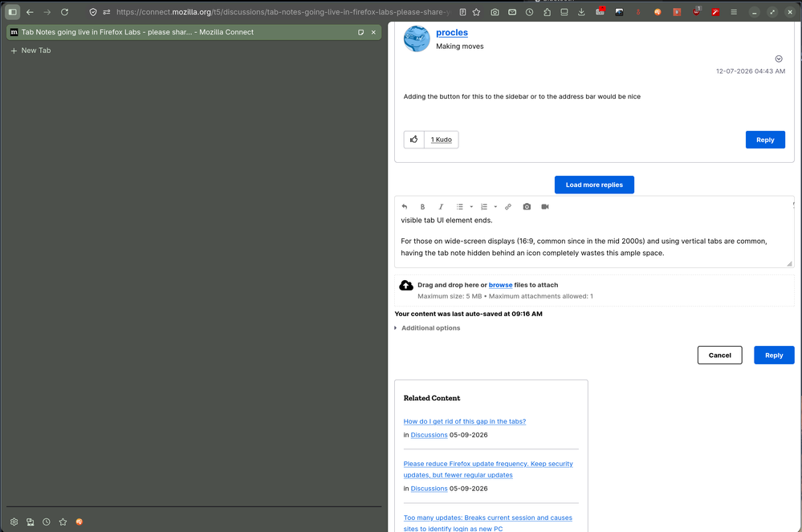View the 1 Kudo list
Image resolution: width=802 pixels, height=532 pixels.
click(441, 140)
